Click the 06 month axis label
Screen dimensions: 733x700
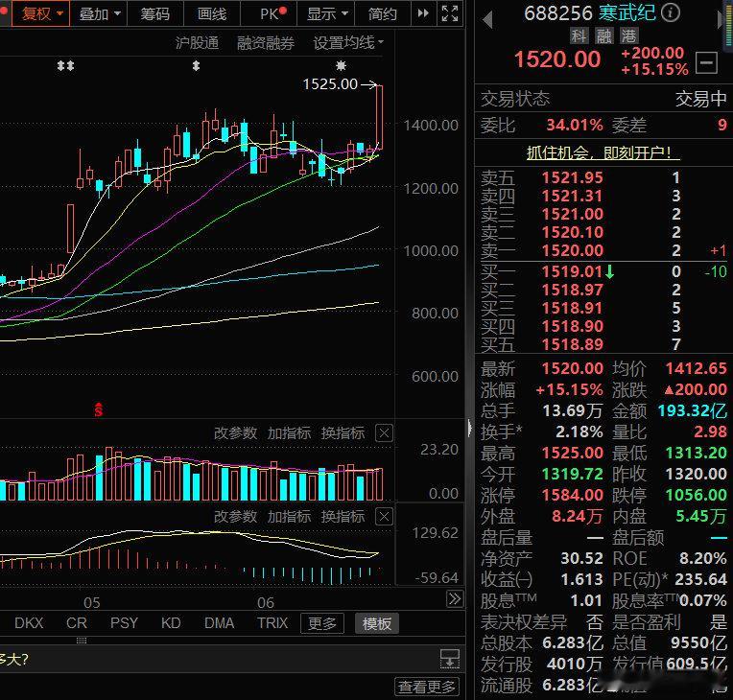pyautogui.click(x=266, y=602)
